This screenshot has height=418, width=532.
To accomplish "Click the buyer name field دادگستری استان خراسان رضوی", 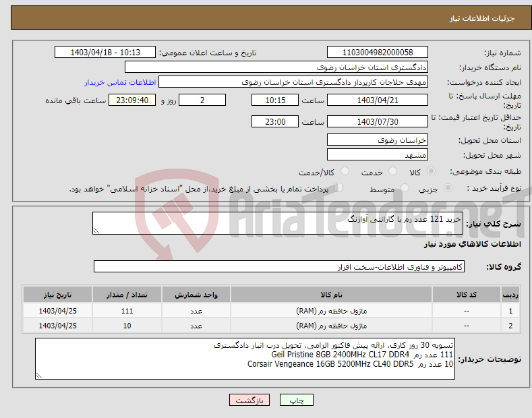I will click(276, 67).
